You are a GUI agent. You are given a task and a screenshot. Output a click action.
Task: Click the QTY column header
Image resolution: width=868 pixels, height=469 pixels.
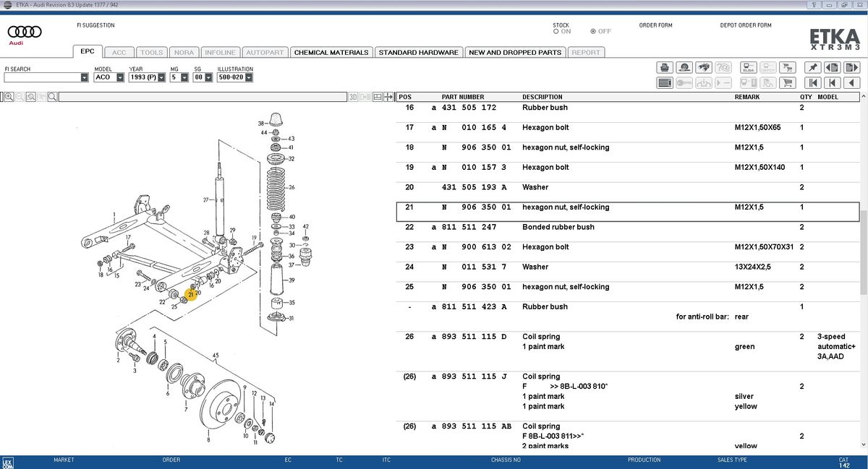[805, 97]
